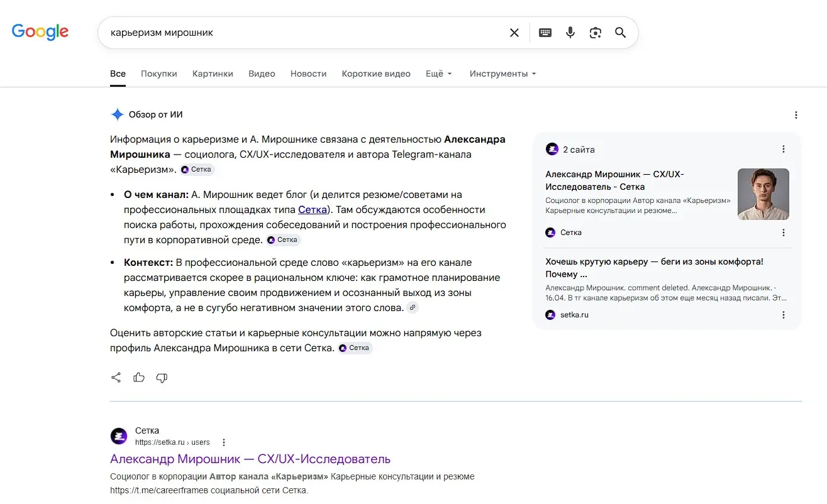The image size is (827, 504).
Task: Open three-dot menu beside Сетка source
Action: point(784,233)
